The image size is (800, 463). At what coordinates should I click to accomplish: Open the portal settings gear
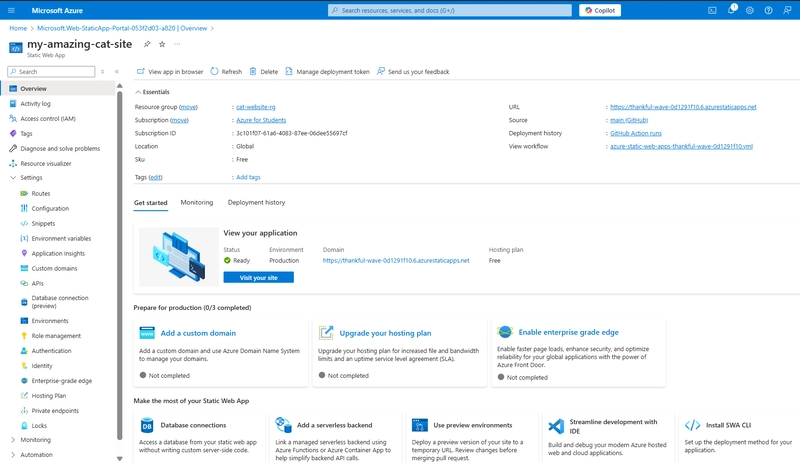[749, 10]
